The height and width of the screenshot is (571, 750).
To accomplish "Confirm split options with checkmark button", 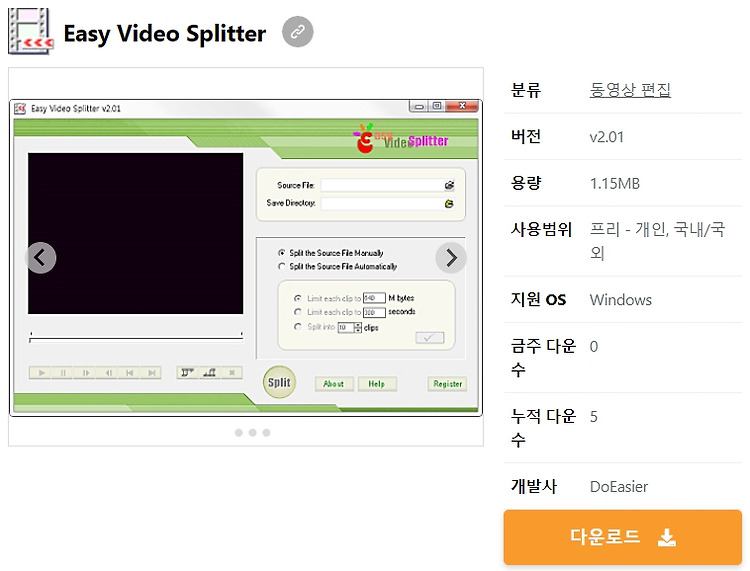I will coord(430,338).
